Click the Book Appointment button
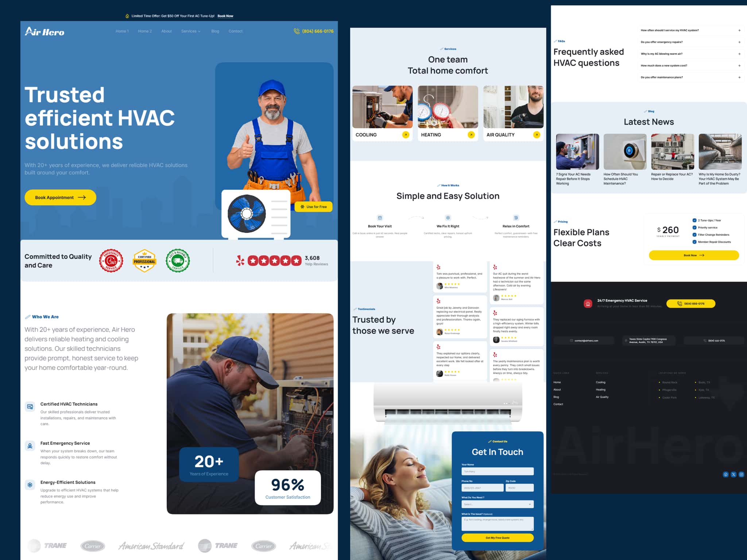The width and height of the screenshot is (747, 560). tap(60, 197)
